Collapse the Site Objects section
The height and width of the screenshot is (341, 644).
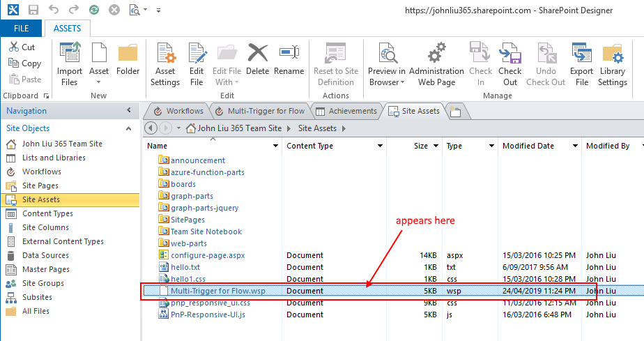(128, 128)
